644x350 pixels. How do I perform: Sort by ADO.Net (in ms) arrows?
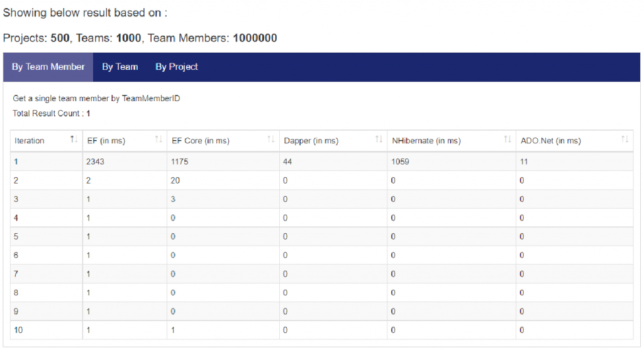point(625,139)
